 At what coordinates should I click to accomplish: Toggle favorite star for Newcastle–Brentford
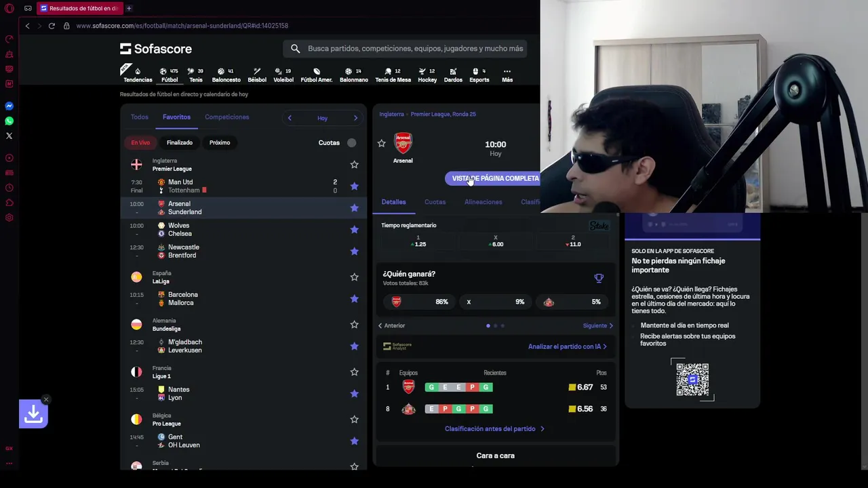pos(354,251)
